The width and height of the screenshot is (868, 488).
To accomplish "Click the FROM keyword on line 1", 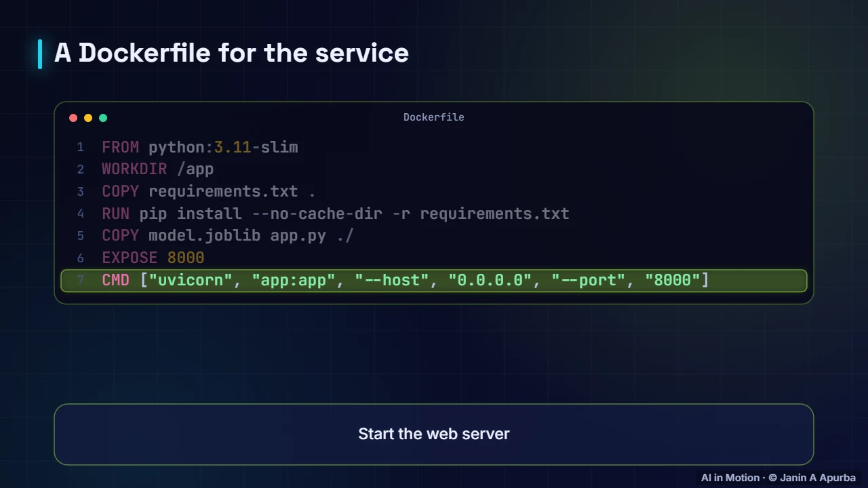I will tap(121, 147).
